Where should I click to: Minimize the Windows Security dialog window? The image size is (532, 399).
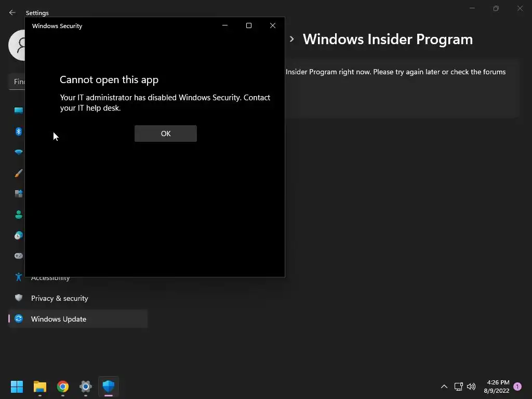click(x=225, y=25)
